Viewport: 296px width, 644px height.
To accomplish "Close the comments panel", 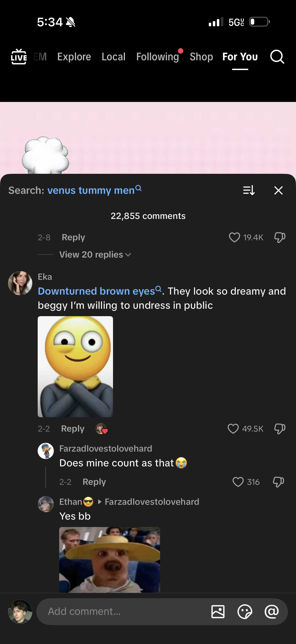I will point(278,190).
